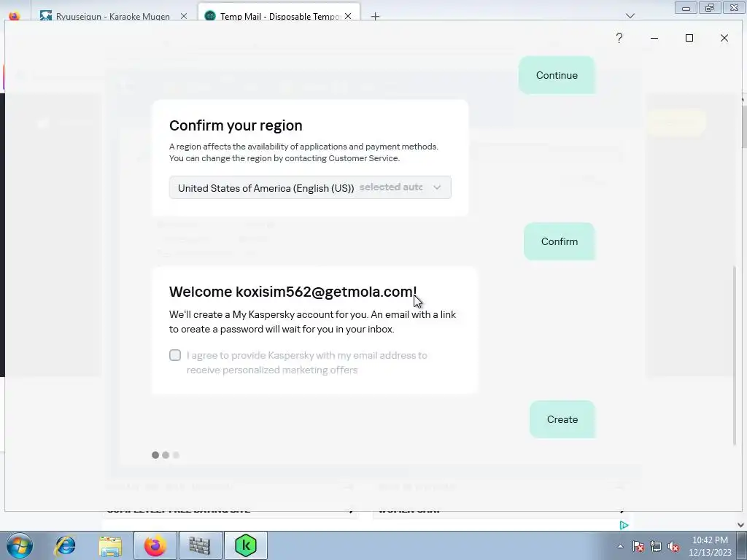The image size is (747, 560).
Task: Confirm the selected region
Action: (560, 241)
